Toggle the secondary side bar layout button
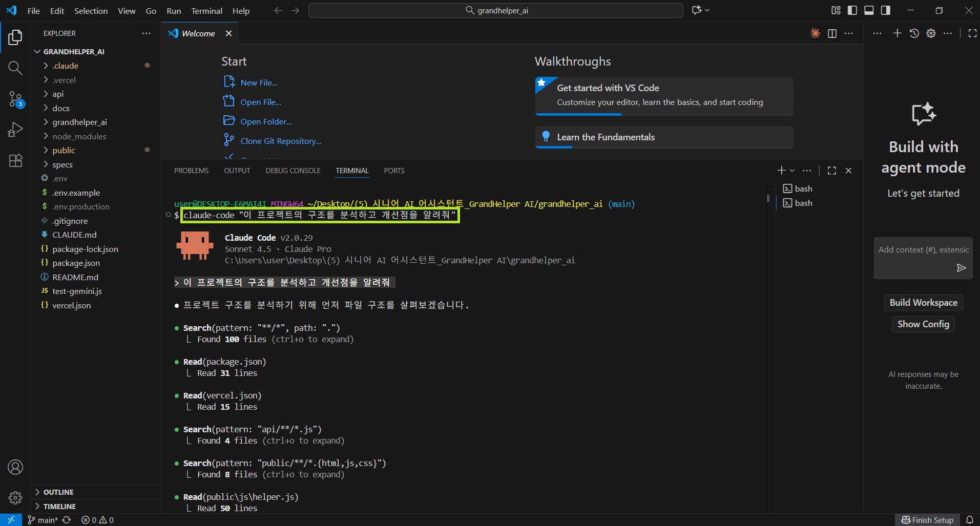 (x=885, y=10)
